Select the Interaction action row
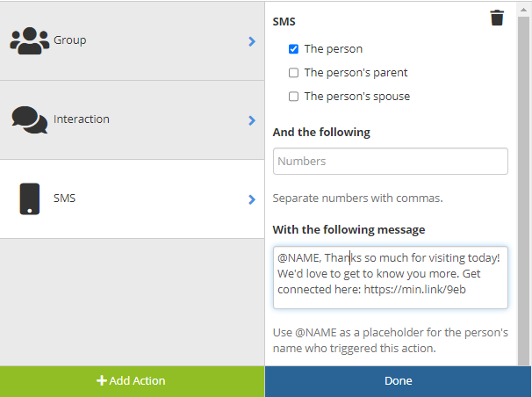The image size is (532, 397). point(132,120)
